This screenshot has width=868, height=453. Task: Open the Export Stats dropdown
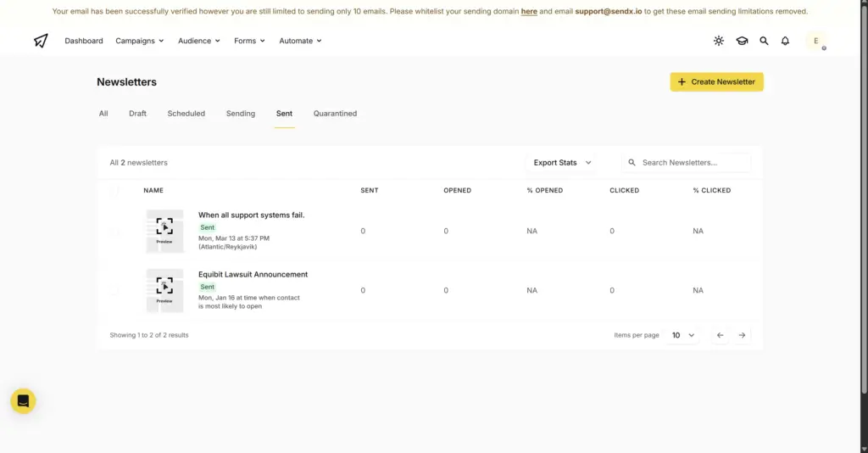pos(562,162)
